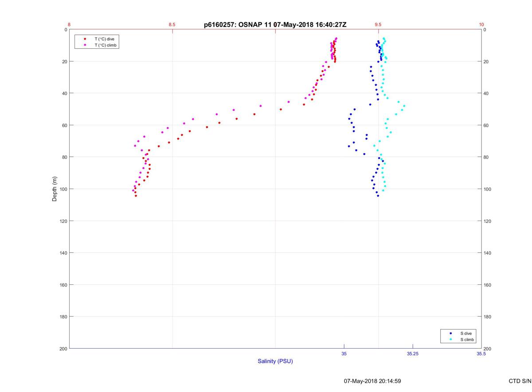Click the blue '35.5' salinity tick label
The width and height of the screenshot is (532, 392).
pyautogui.click(x=481, y=353)
